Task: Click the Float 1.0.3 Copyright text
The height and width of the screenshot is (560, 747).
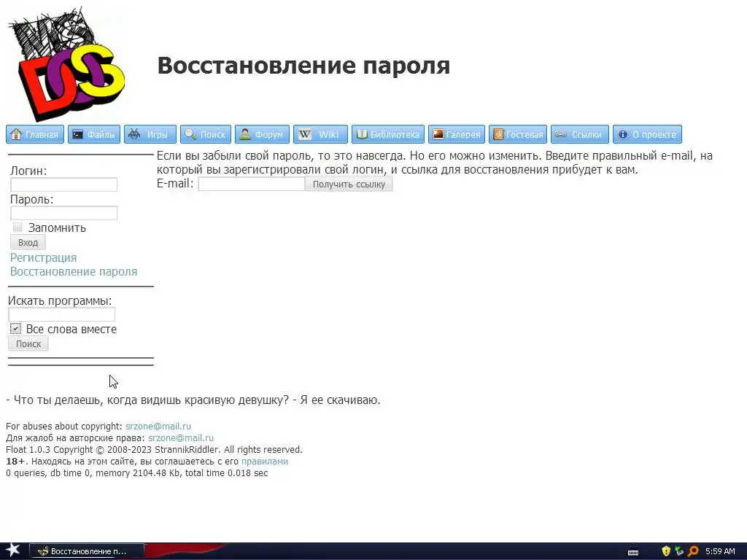Action: (155, 449)
